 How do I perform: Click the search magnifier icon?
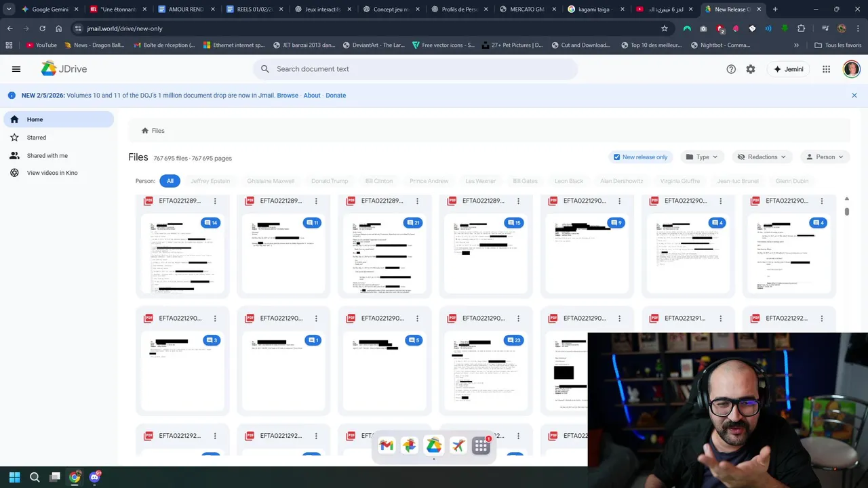click(x=265, y=69)
